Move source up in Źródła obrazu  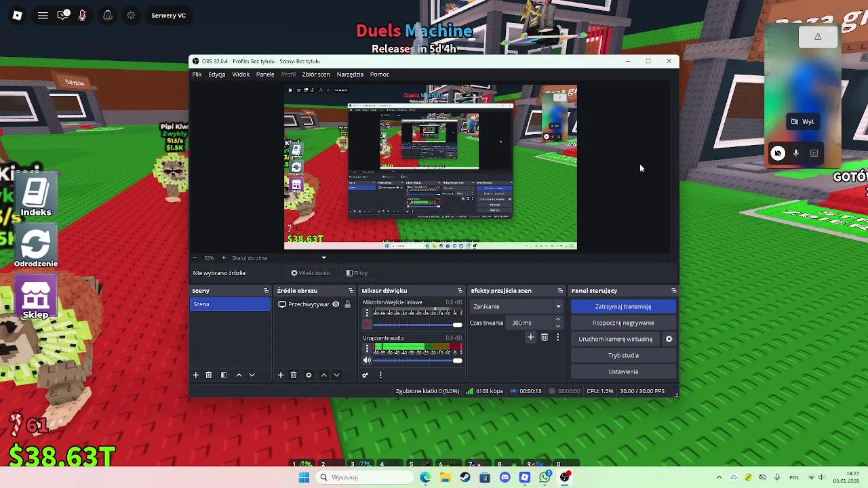pos(323,375)
